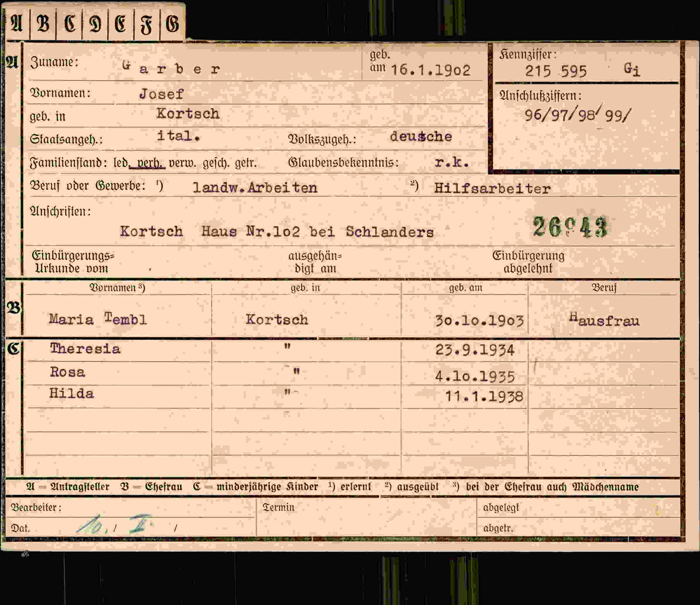This screenshot has height=605, width=700.
Task: Click the 'Termin' label
Action: coord(278,507)
